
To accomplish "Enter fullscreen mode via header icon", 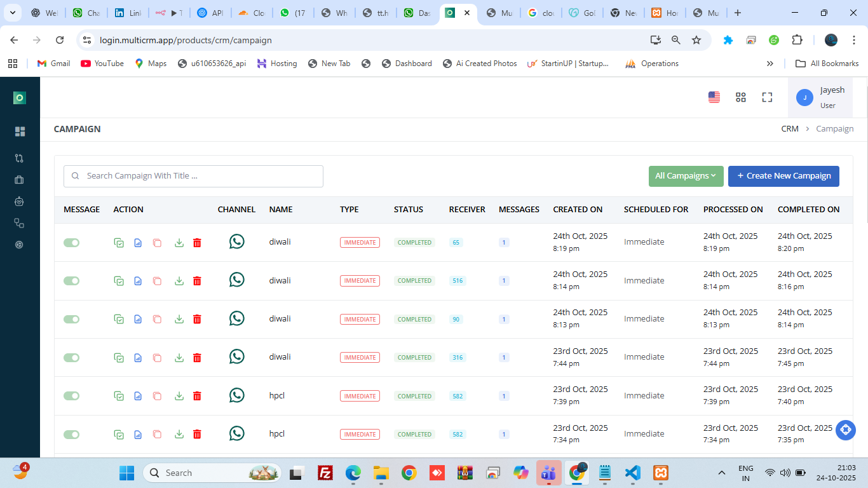I will pyautogui.click(x=767, y=97).
